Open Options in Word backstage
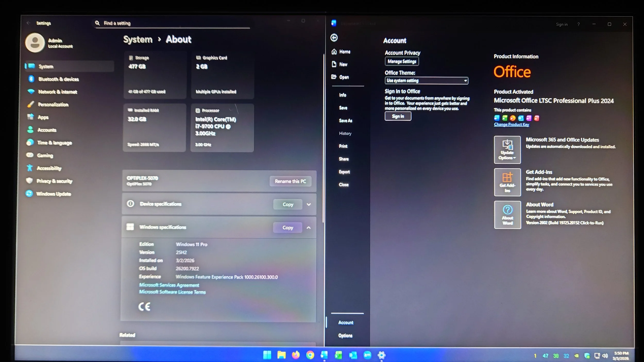Viewport: 644px width, 362px height. [345, 335]
